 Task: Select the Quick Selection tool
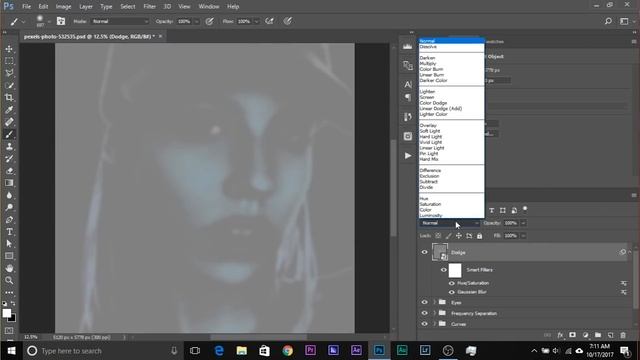9,85
